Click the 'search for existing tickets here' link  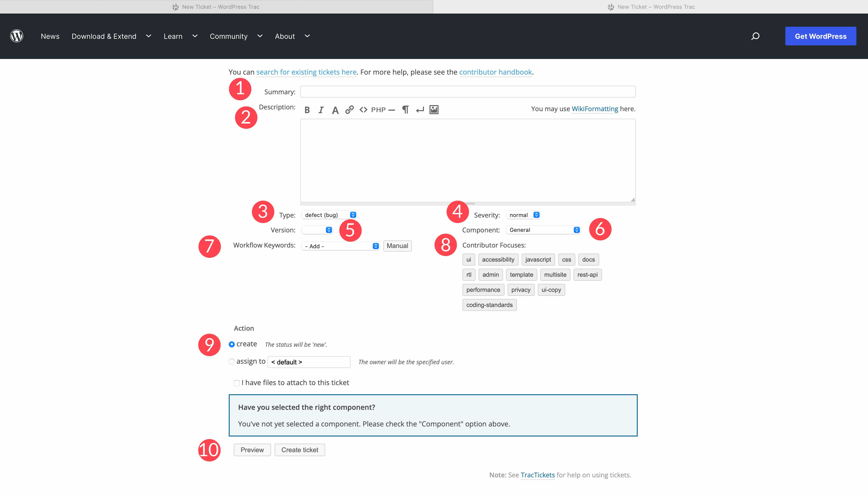click(307, 72)
